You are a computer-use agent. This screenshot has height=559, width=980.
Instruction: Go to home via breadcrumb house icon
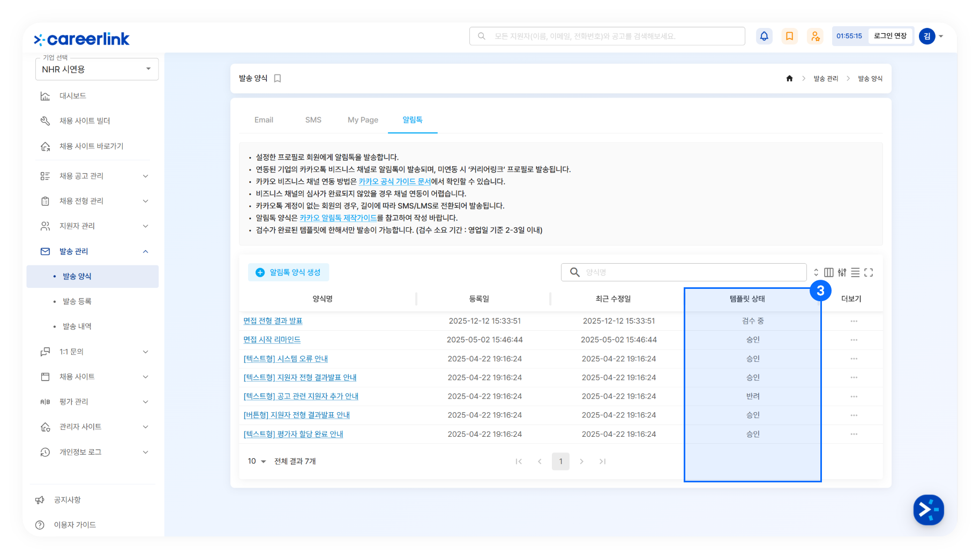point(789,78)
